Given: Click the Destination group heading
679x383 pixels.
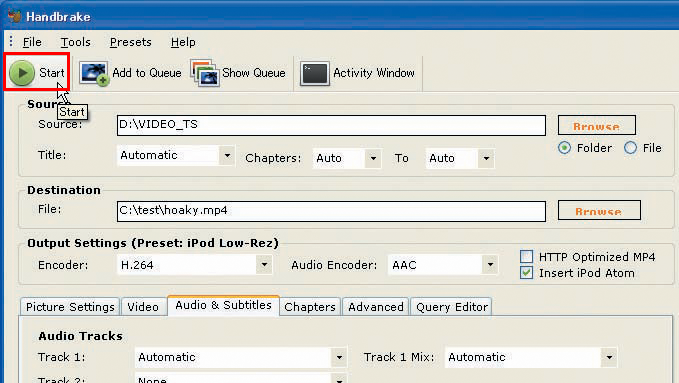Looking at the screenshot, I should pos(64,190).
